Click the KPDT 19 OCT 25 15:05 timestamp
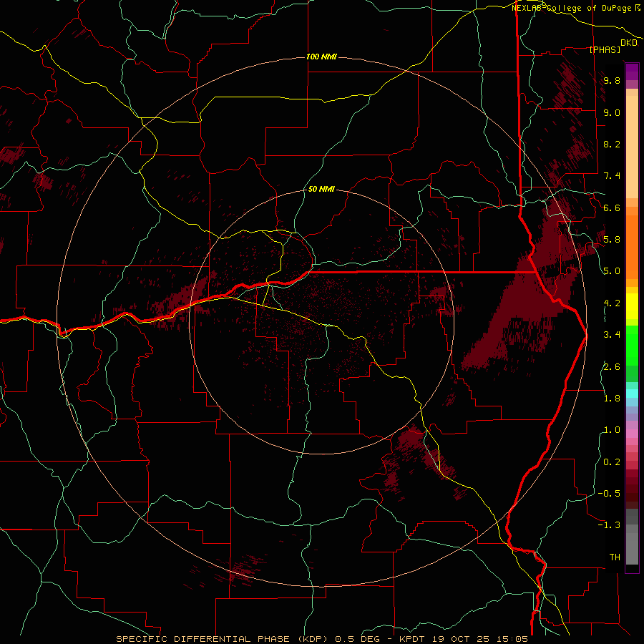The height and width of the screenshot is (644, 644). click(x=463, y=639)
